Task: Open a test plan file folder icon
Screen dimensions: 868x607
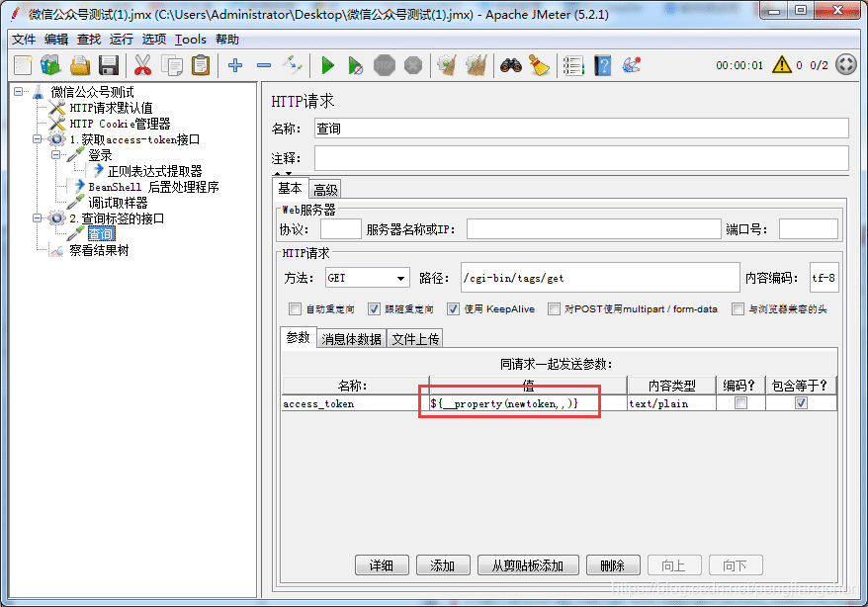Action: 80,65
